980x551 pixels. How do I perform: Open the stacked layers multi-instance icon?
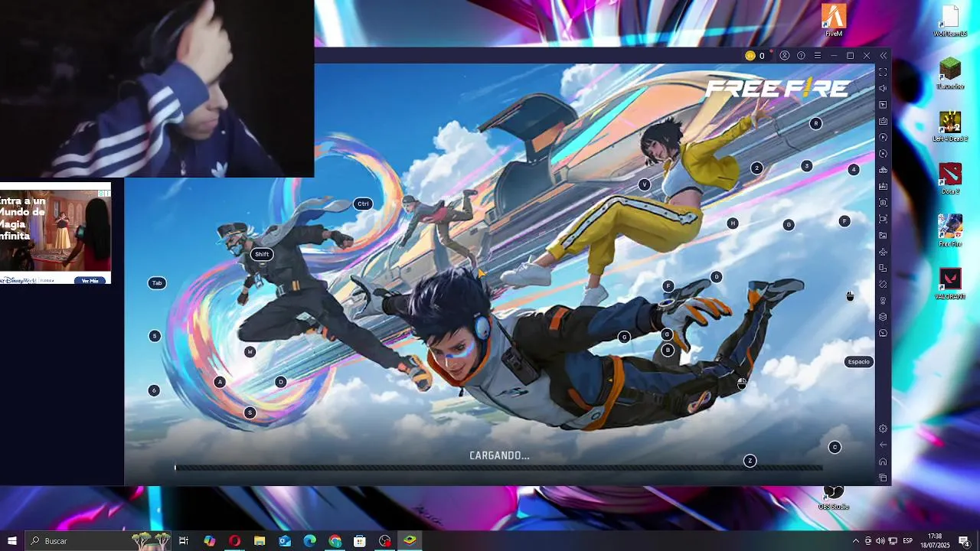(x=883, y=317)
